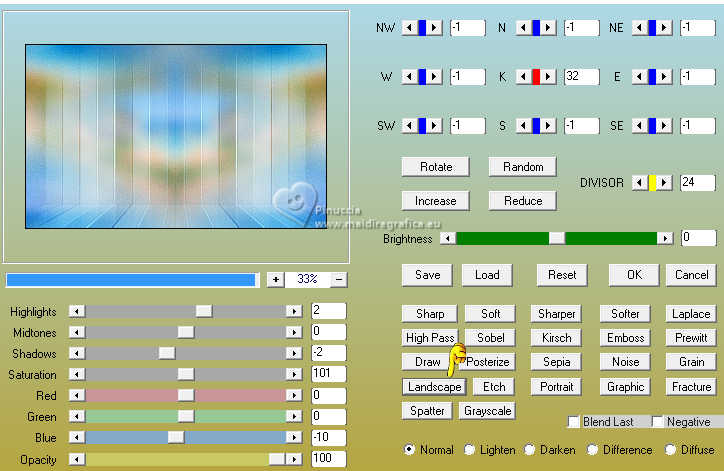
Task: Click the Blue slider handle
Action: (175, 437)
